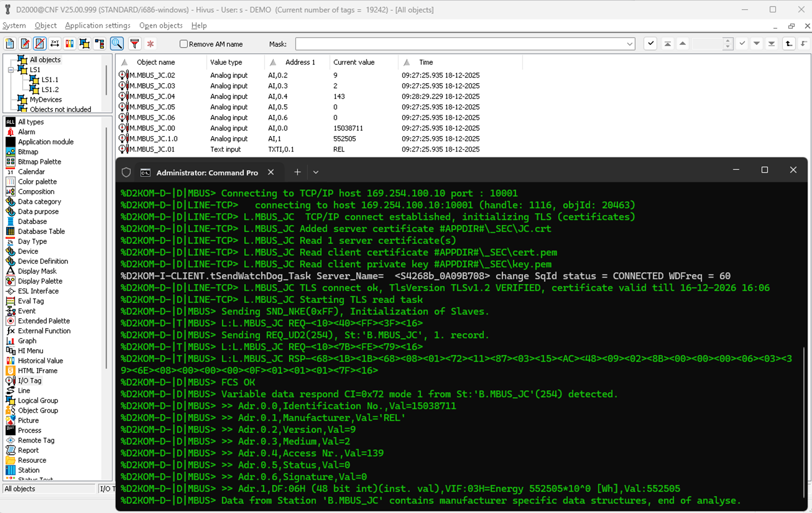
Task: Click the red asterisk toolbar icon
Action: (x=150, y=43)
